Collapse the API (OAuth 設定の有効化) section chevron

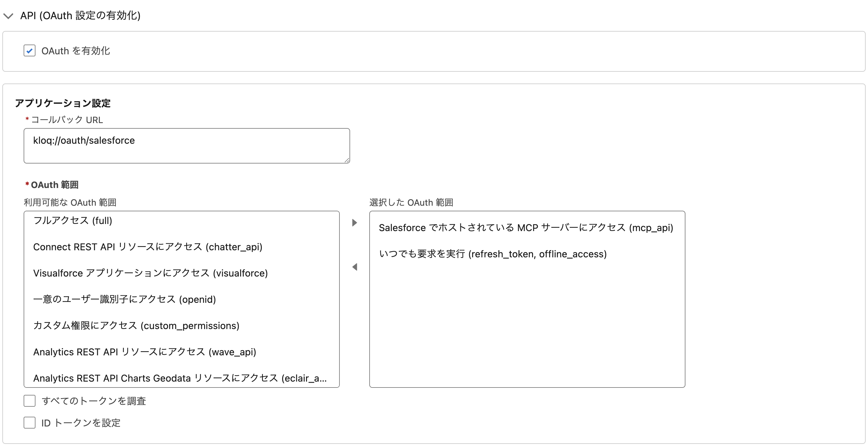pos(8,16)
